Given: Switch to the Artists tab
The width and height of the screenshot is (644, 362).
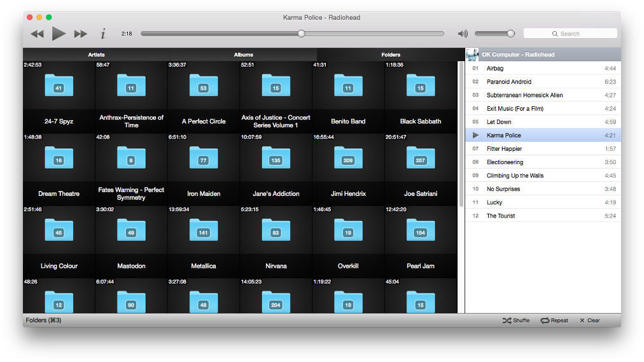Looking at the screenshot, I should click(x=96, y=55).
